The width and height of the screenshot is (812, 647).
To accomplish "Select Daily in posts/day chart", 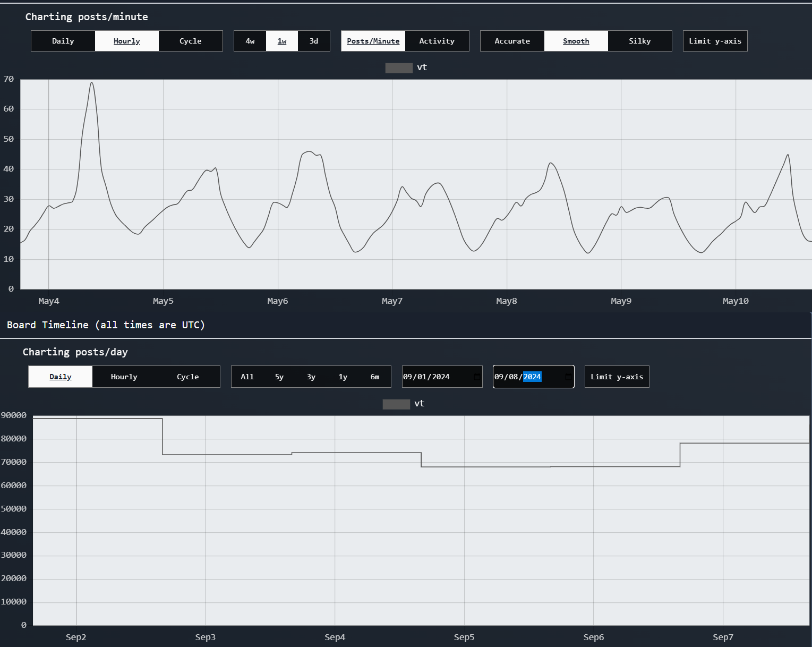I will pyautogui.click(x=61, y=377).
